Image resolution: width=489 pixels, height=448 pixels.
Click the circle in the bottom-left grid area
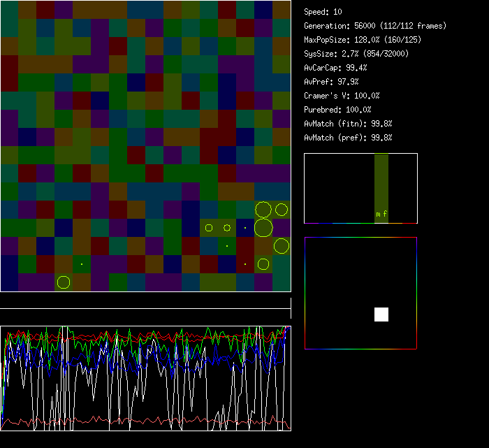(x=64, y=282)
